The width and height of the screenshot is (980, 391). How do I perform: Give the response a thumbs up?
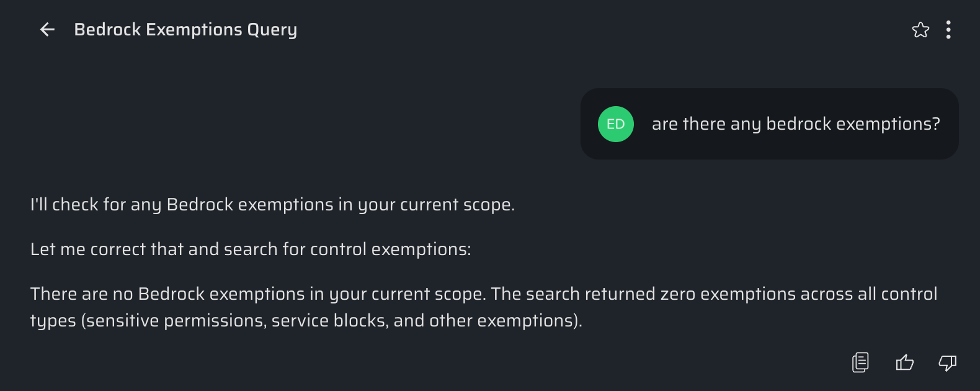(x=905, y=362)
